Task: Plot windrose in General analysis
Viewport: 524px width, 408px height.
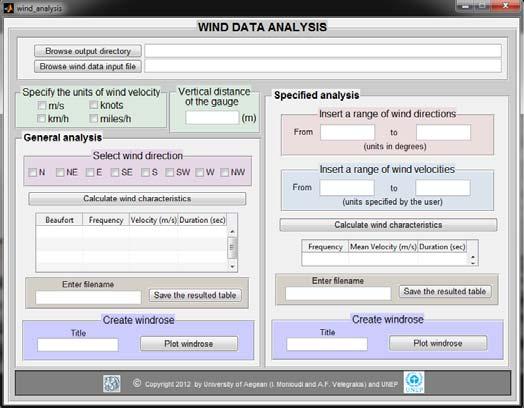Action: (189, 344)
